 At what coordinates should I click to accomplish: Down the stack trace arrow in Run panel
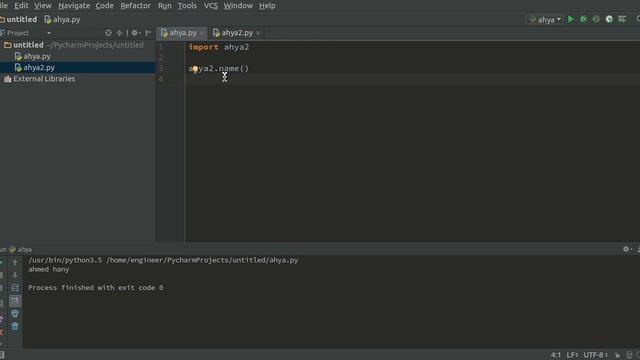[15, 275]
